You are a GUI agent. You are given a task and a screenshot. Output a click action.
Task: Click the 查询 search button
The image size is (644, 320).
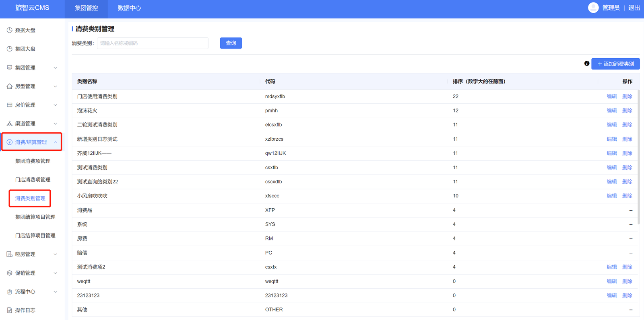point(231,43)
